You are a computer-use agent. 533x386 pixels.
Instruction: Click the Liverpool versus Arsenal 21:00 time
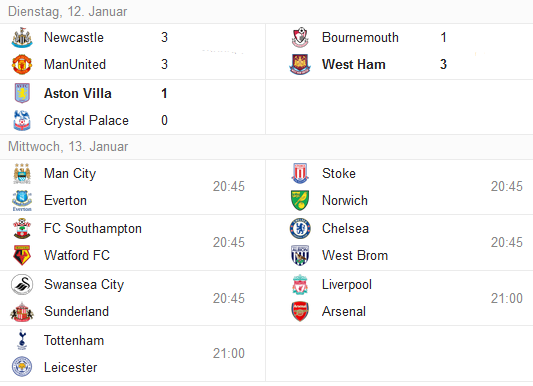click(x=506, y=298)
